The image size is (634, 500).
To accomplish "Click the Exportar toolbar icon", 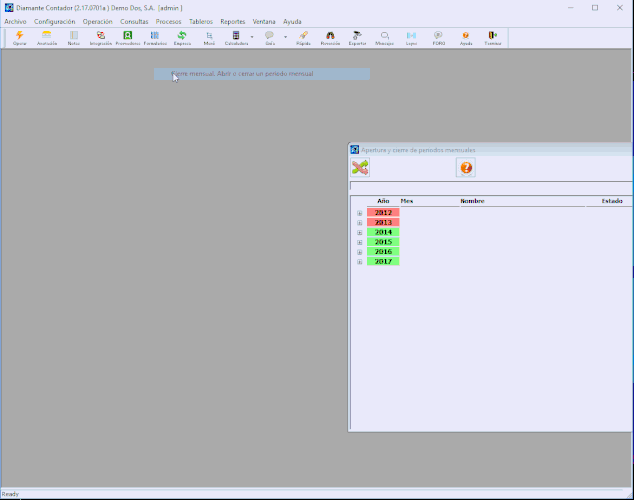I will [x=357, y=38].
